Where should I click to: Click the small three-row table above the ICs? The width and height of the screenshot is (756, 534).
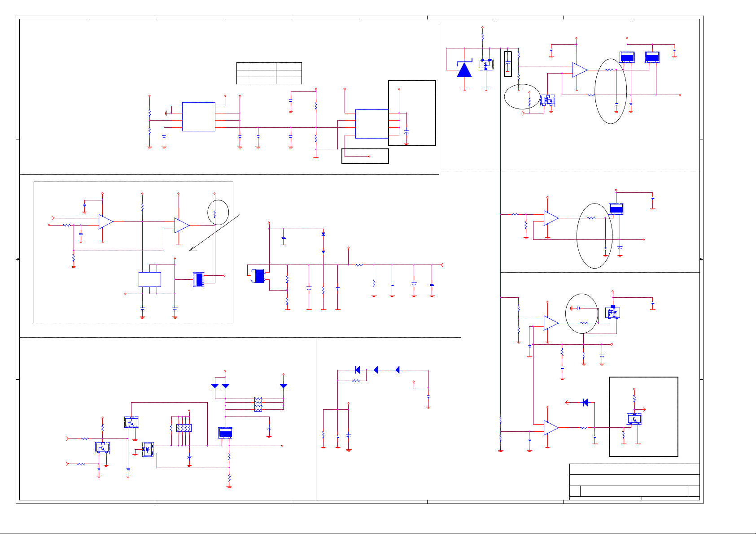(269, 73)
